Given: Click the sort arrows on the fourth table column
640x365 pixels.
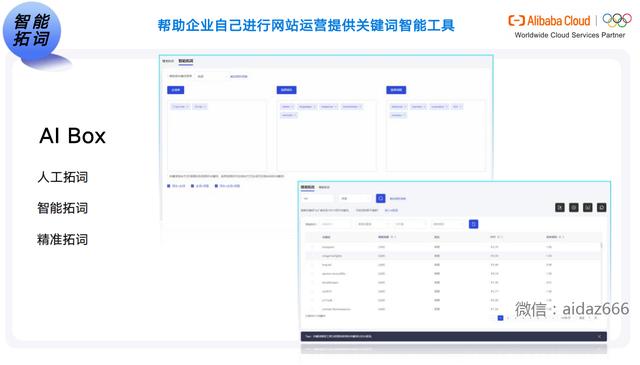Looking at the screenshot, I should (500, 237).
